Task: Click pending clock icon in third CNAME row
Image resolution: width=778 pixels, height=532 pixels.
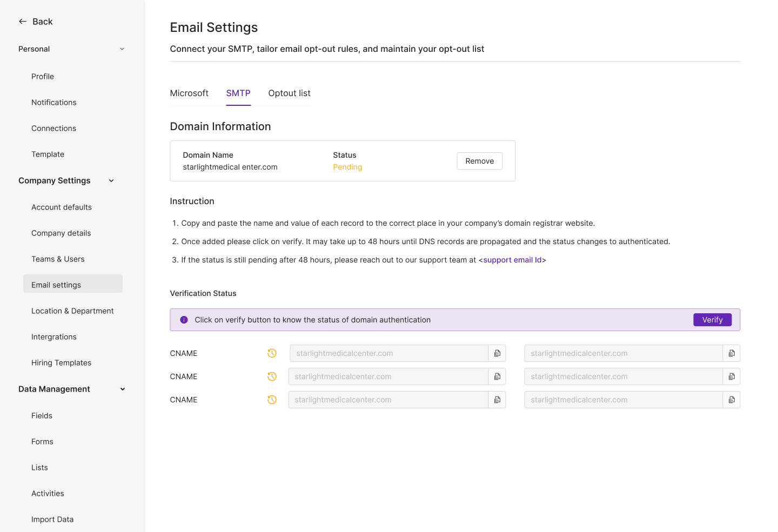Action: pyautogui.click(x=272, y=400)
